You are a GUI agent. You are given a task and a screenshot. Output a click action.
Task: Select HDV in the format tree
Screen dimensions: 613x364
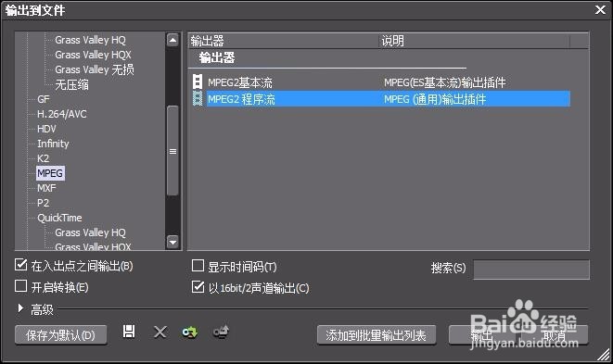46,129
